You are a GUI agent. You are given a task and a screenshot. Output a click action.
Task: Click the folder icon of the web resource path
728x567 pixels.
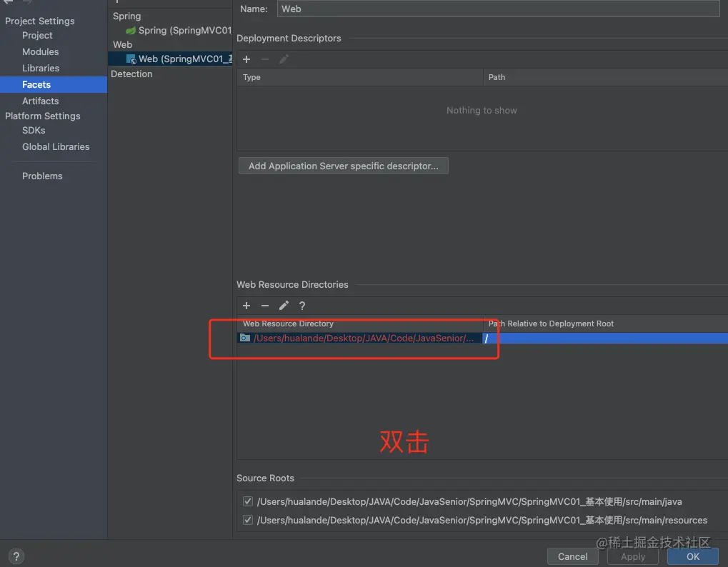[244, 338]
